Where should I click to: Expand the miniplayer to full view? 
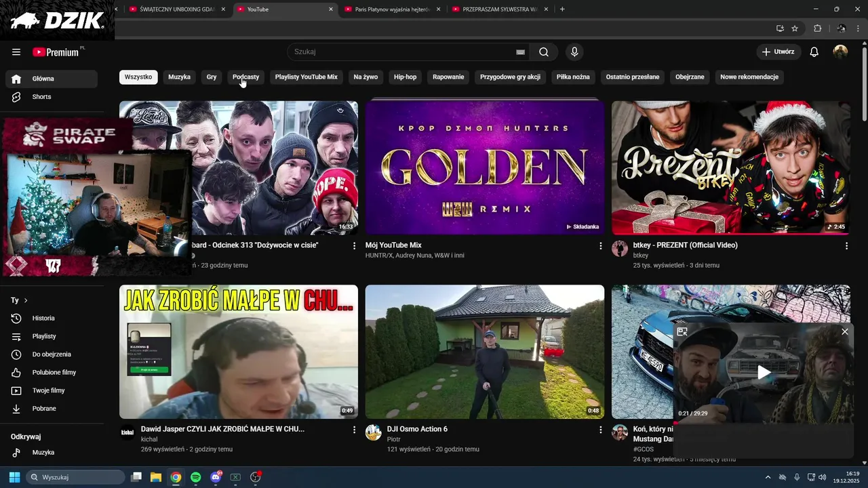click(x=682, y=331)
